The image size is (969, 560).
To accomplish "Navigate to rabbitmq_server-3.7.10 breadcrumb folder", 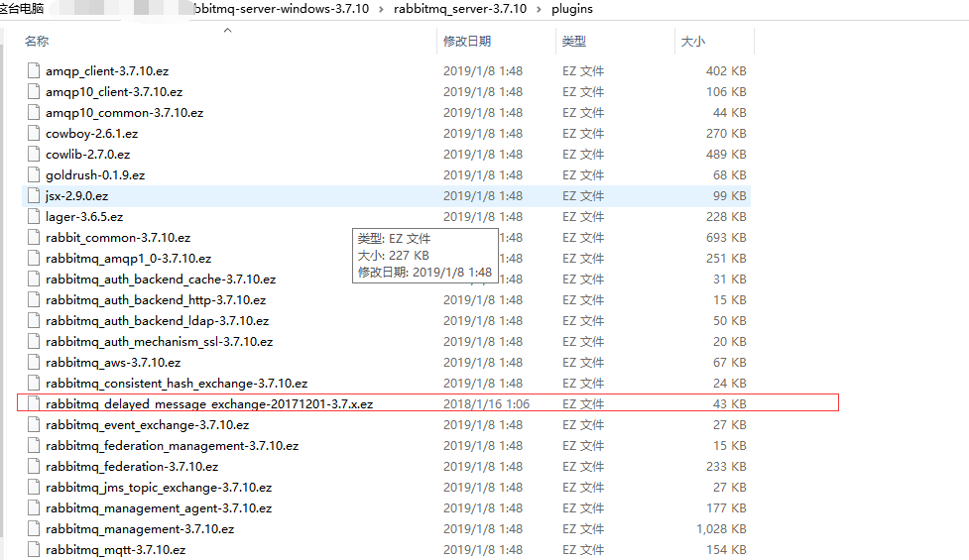I will tap(460, 9).
